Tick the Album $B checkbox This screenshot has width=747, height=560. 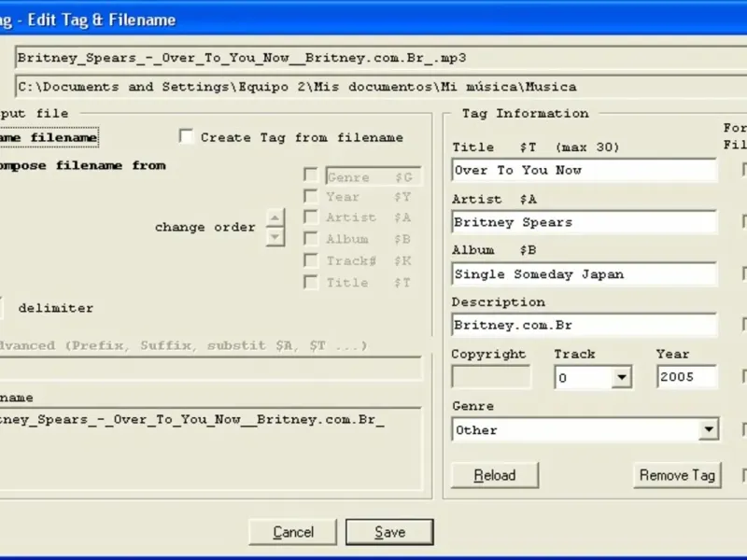pyautogui.click(x=311, y=239)
